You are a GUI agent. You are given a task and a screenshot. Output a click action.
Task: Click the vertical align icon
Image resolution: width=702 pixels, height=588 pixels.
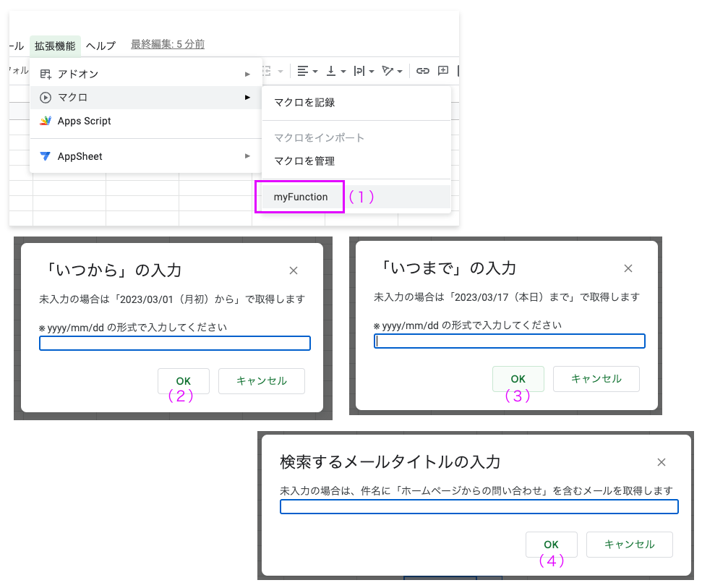332,70
